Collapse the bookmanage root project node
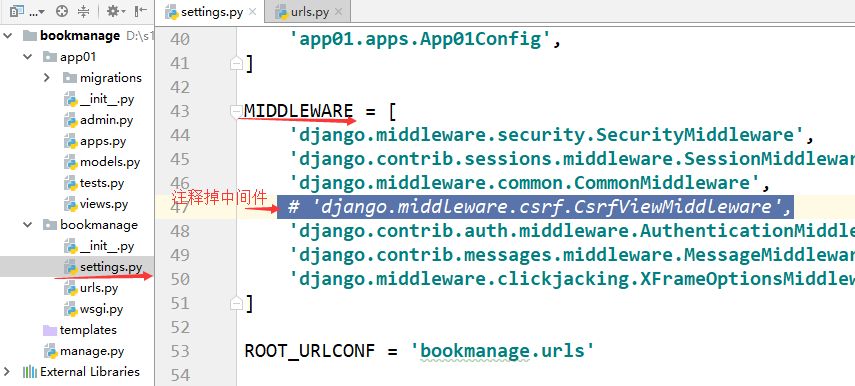This screenshot has height=386, width=855. pyautogui.click(x=8, y=36)
